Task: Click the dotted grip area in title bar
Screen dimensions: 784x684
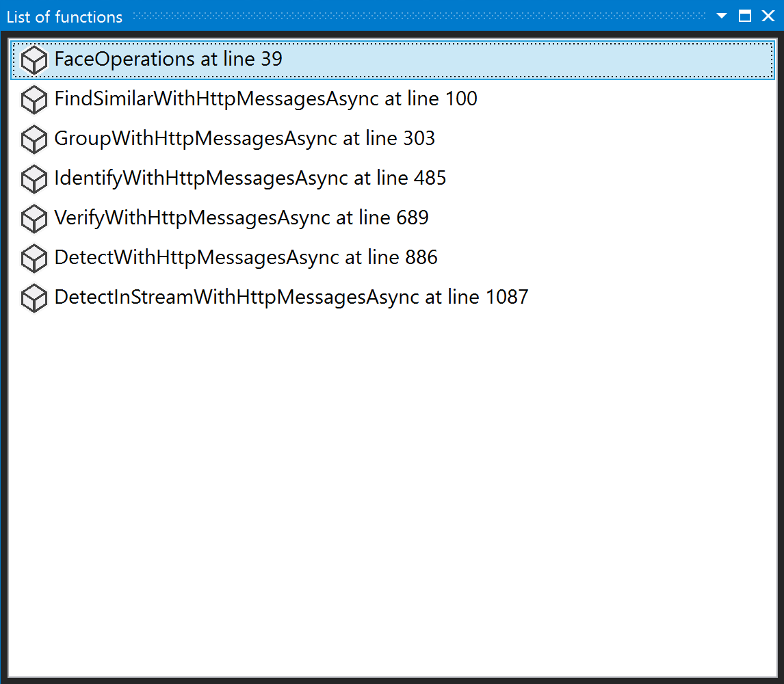Action: [x=417, y=16]
